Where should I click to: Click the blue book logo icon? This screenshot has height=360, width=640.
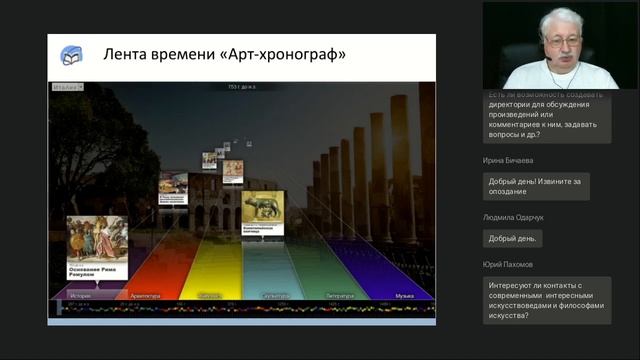[x=71, y=56]
